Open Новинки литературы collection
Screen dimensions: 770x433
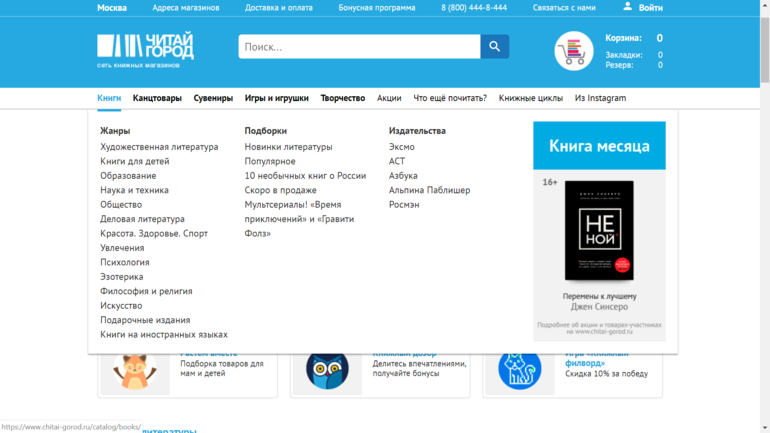(288, 147)
